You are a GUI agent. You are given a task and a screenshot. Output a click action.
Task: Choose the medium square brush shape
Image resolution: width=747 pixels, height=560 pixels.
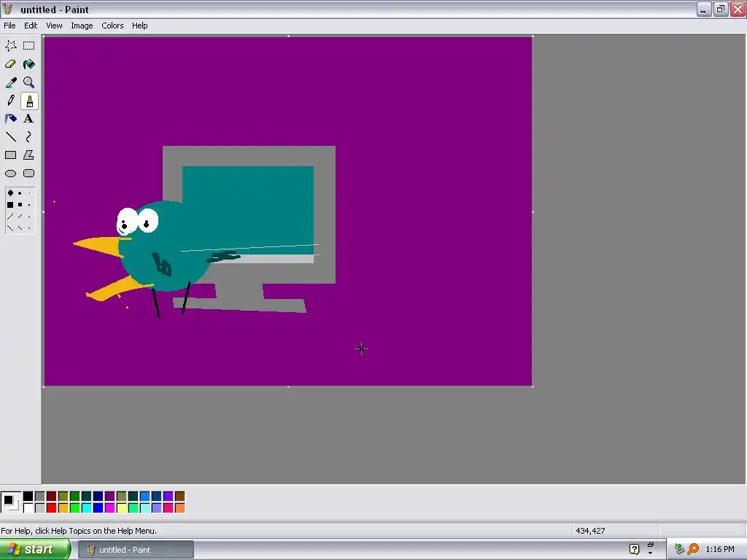(20, 205)
